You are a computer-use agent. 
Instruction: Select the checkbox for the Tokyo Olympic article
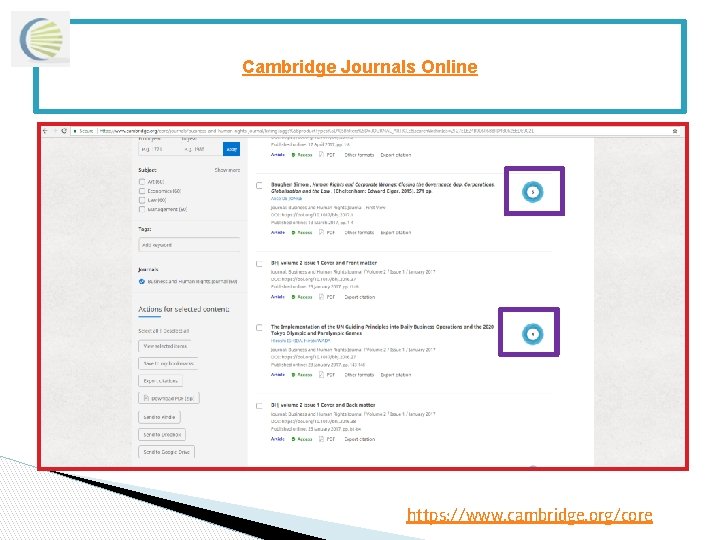click(259, 328)
